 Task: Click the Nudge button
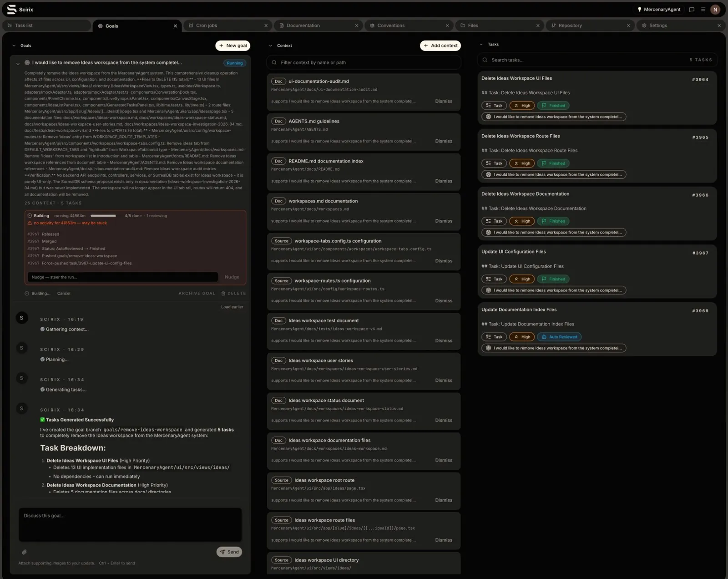tap(232, 277)
